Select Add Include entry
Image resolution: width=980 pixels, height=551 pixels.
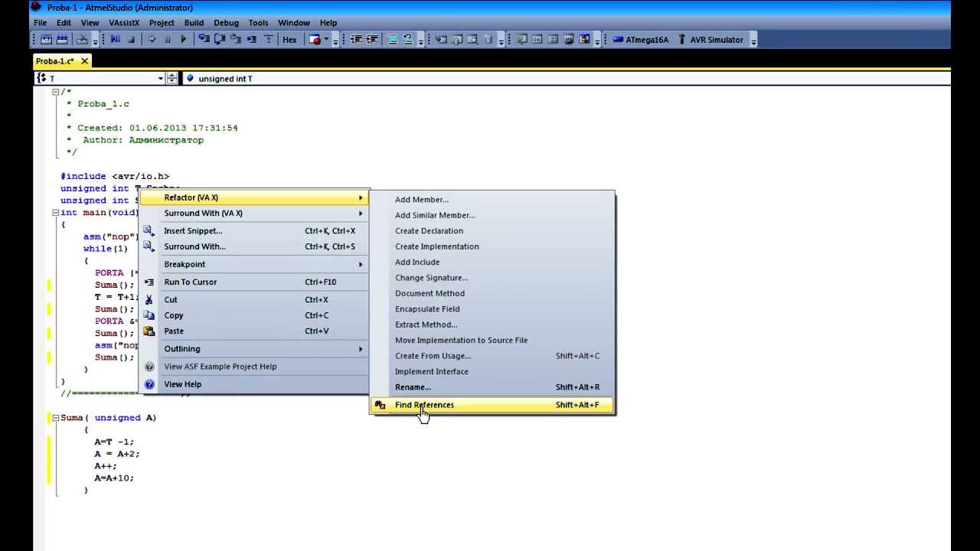(492, 262)
